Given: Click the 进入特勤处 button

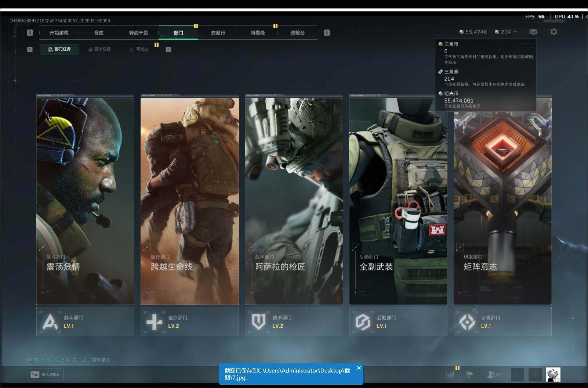Looking at the screenshot, I should (46, 375).
